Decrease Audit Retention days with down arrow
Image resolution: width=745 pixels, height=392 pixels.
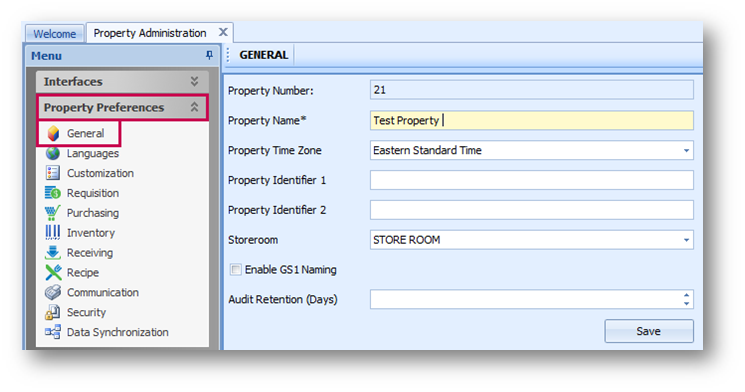click(686, 303)
